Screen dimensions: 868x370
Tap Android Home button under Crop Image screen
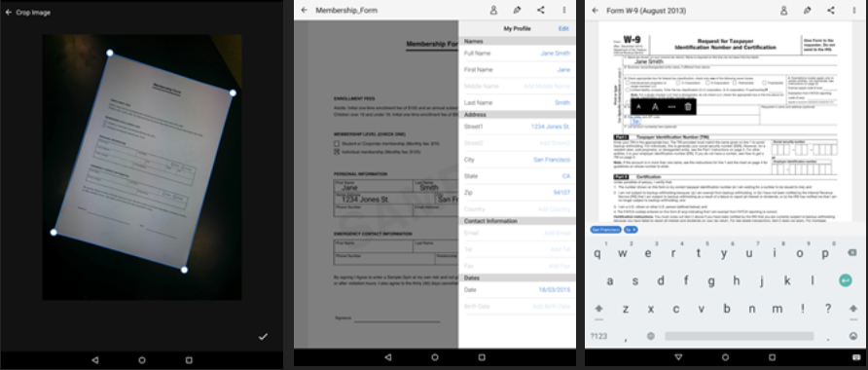[142, 360]
